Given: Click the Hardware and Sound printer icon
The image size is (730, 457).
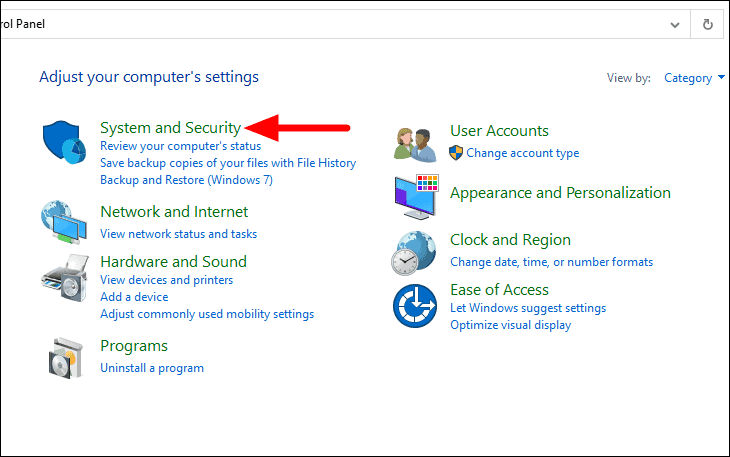Looking at the screenshot, I should point(65,278).
